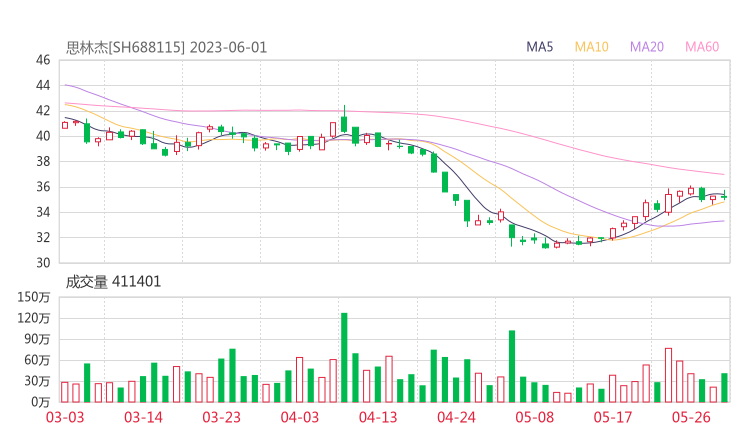740x440 pixels.
Task: Select the MA60 legend label
Action: click(702, 47)
